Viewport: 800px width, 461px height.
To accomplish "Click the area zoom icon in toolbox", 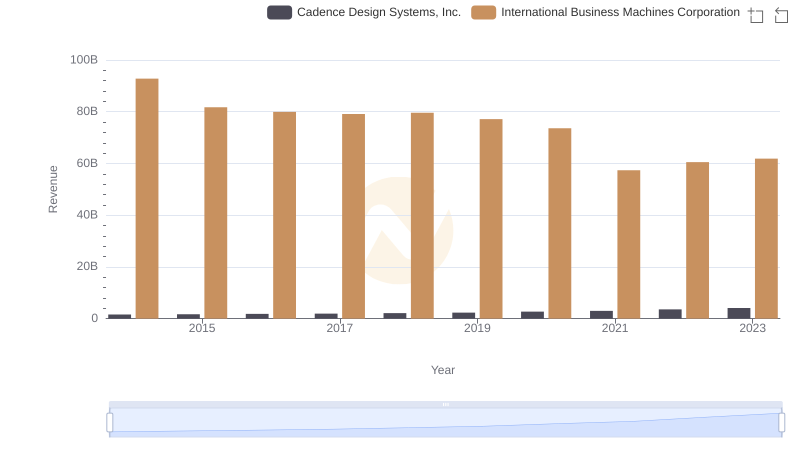I will pyautogui.click(x=756, y=15).
